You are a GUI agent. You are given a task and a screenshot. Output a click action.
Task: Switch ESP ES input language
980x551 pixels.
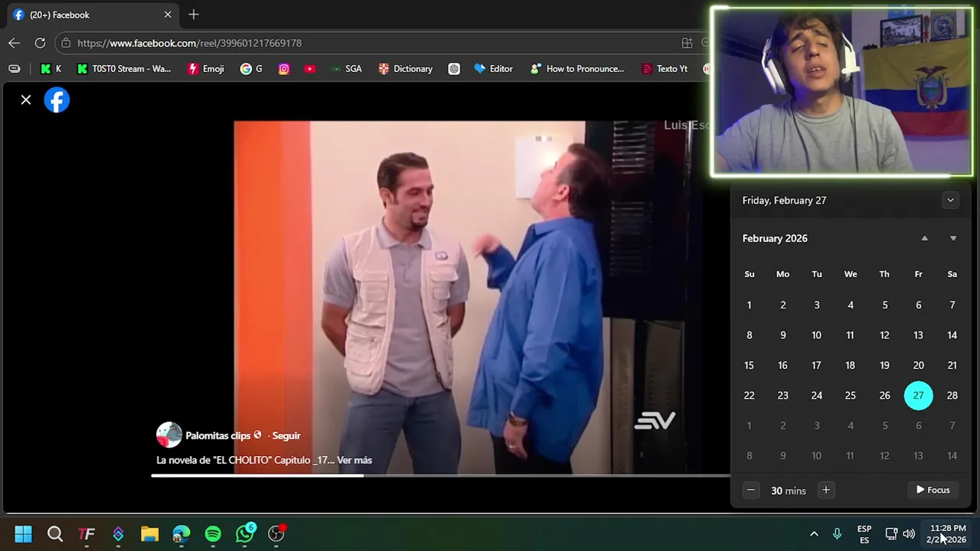pos(864,534)
